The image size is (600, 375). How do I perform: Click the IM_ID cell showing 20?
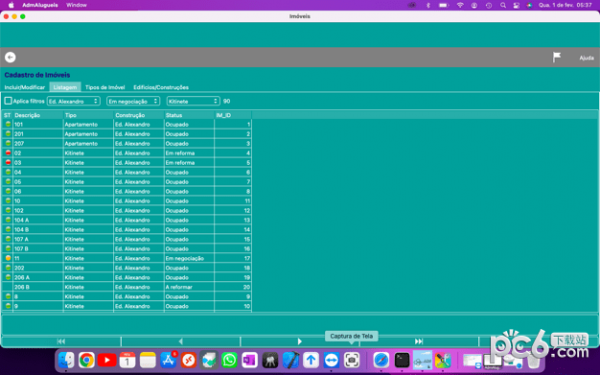[x=233, y=287]
